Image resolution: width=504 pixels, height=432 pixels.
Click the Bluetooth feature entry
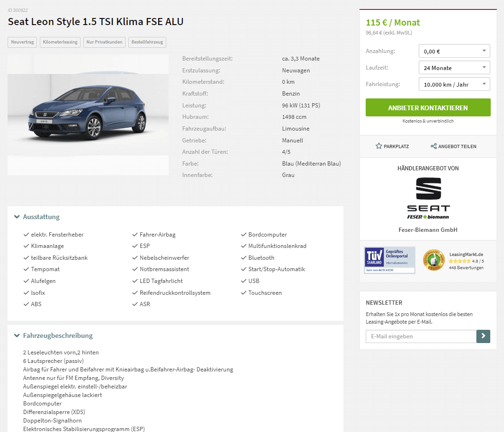[x=261, y=257]
